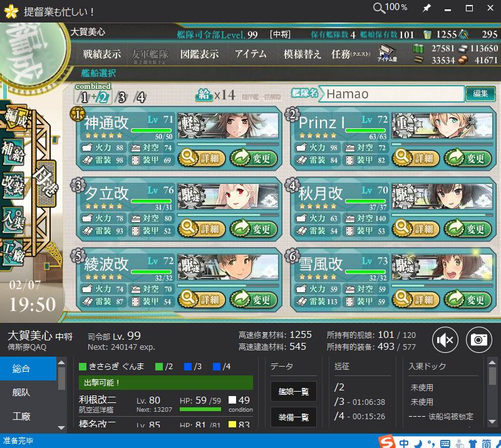This screenshot has height=448, width=501.
Task: Open the input method keyboard icon
Action: 445,444
